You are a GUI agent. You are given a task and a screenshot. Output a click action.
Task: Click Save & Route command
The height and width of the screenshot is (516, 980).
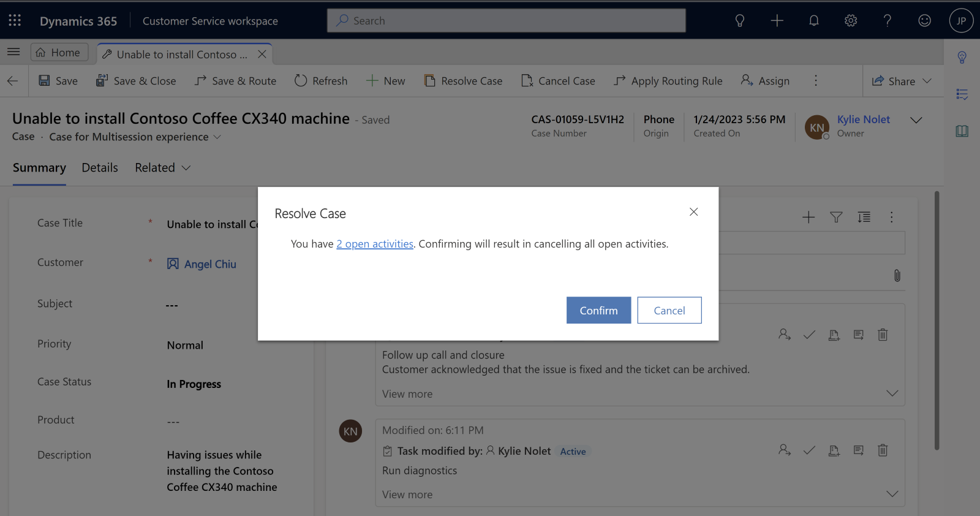click(x=236, y=81)
